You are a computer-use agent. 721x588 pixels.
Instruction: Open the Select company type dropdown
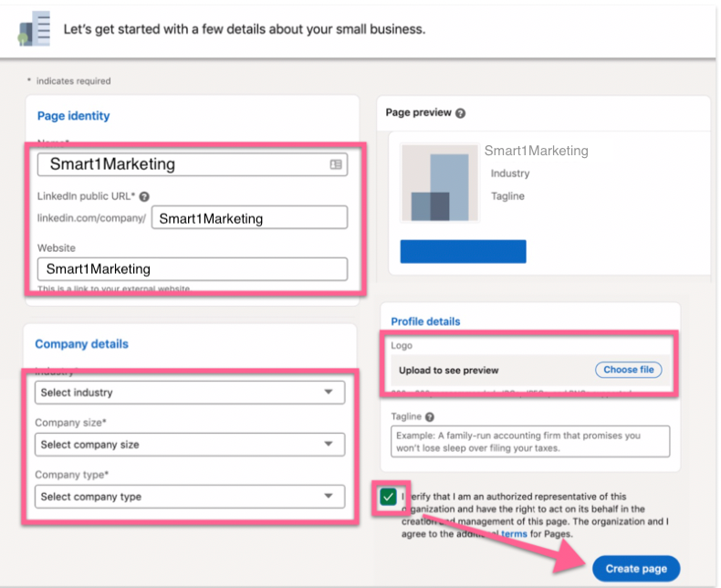(x=189, y=497)
